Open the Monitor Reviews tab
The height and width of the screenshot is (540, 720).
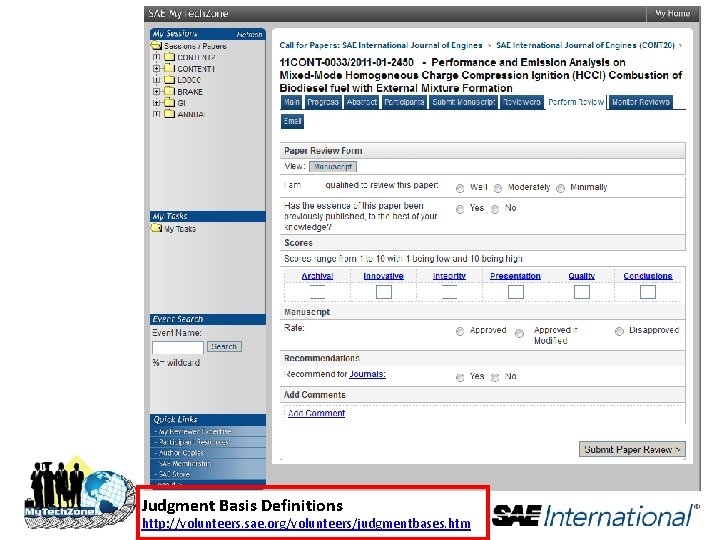(x=641, y=102)
